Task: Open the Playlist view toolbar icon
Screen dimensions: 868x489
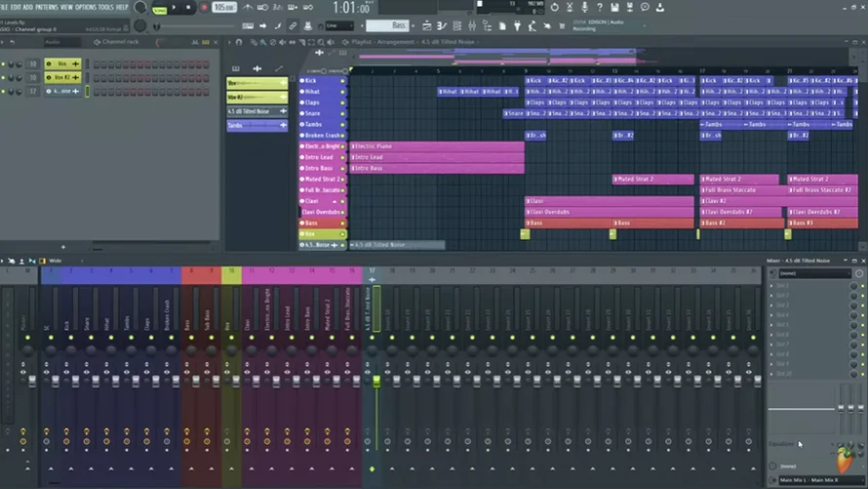Action: 427,26
